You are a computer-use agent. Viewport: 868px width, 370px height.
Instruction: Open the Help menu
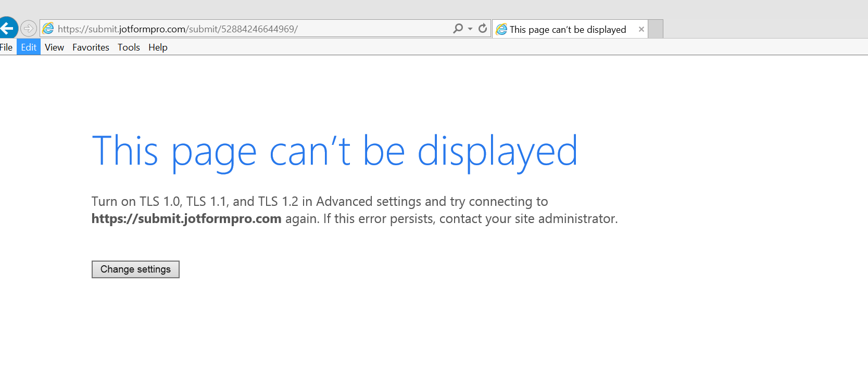[x=158, y=47]
